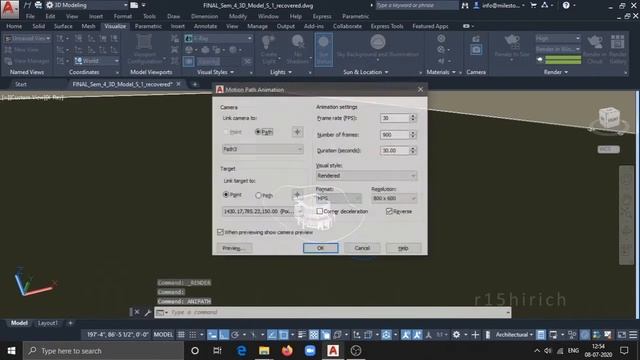The height and width of the screenshot is (360, 640).
Task: Click the status bar settings gear
Action: point(456,335)
